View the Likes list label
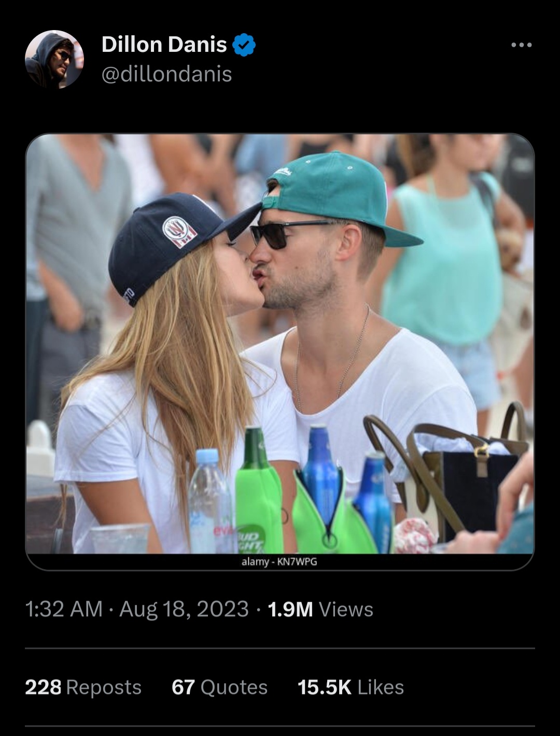Image resolution: width=560 pixels, height=736 pixels. [381, 687]
